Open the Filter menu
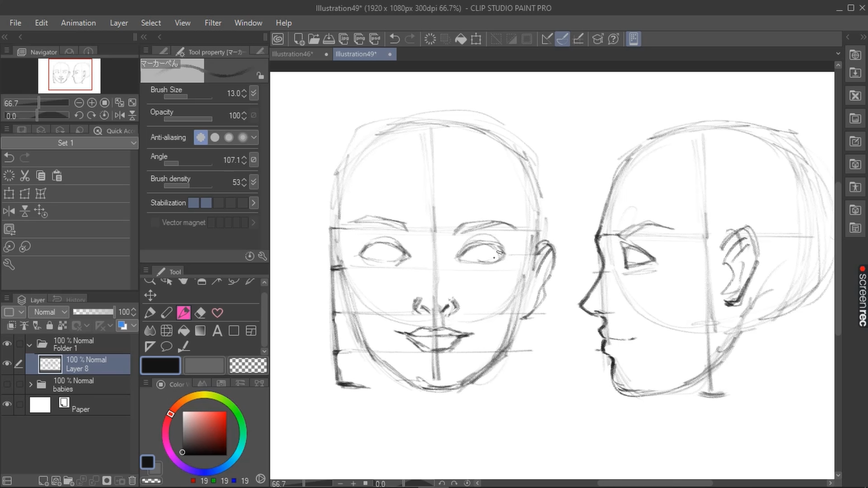Image resolution: width=868 pixels, height=488 pixels. click(213, 23)
